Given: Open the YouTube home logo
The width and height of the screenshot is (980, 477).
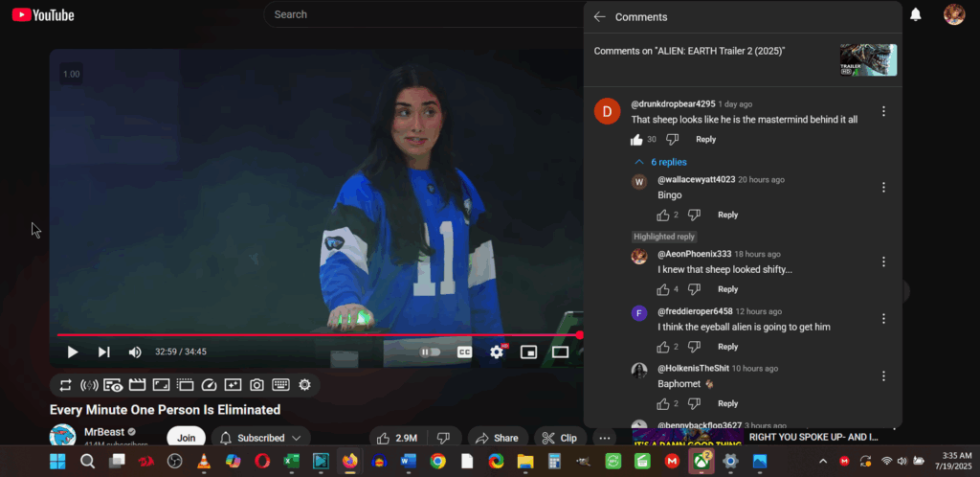Looking at the screenshot, I should 43,15.
